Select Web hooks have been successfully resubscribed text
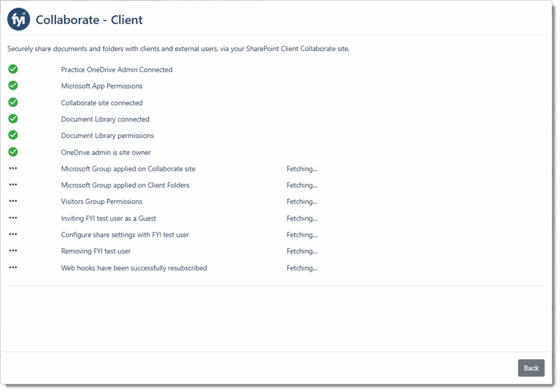Screen dimensions: 560x392 click(134, 268)
